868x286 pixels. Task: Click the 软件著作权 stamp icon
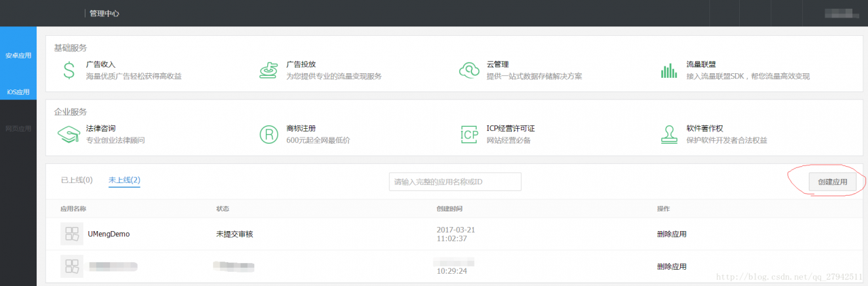click(x=670, y=134)
